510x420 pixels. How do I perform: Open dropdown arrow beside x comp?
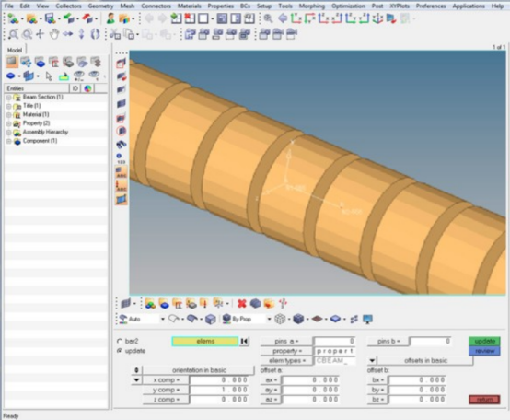tap(136, 380)
